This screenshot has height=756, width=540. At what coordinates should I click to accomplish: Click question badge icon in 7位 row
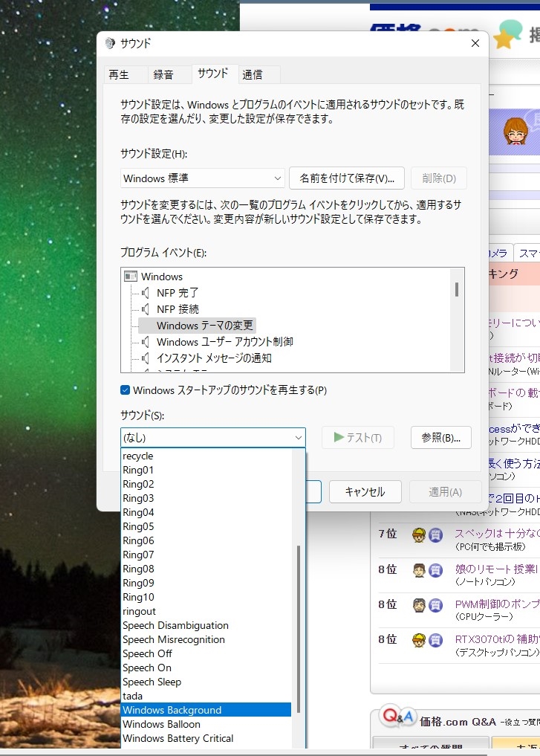[x=435, y=534]
